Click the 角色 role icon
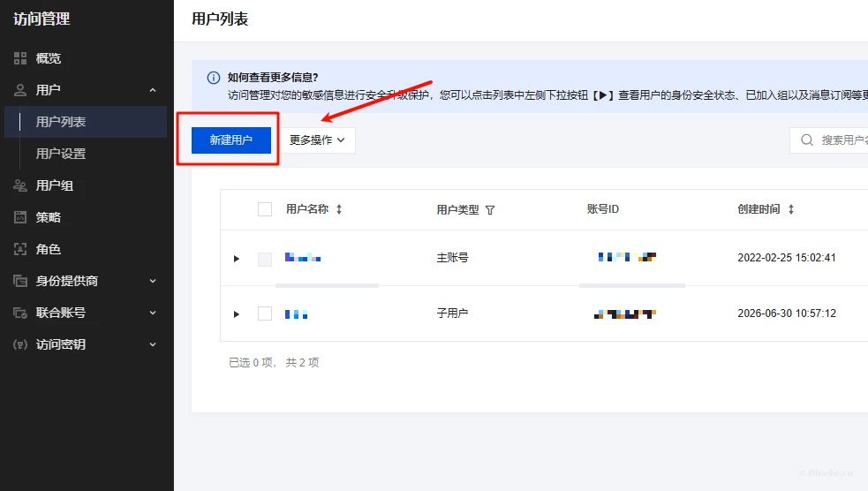Image resolution: width=868 pixels, height=491 pixels. [20, 249]
